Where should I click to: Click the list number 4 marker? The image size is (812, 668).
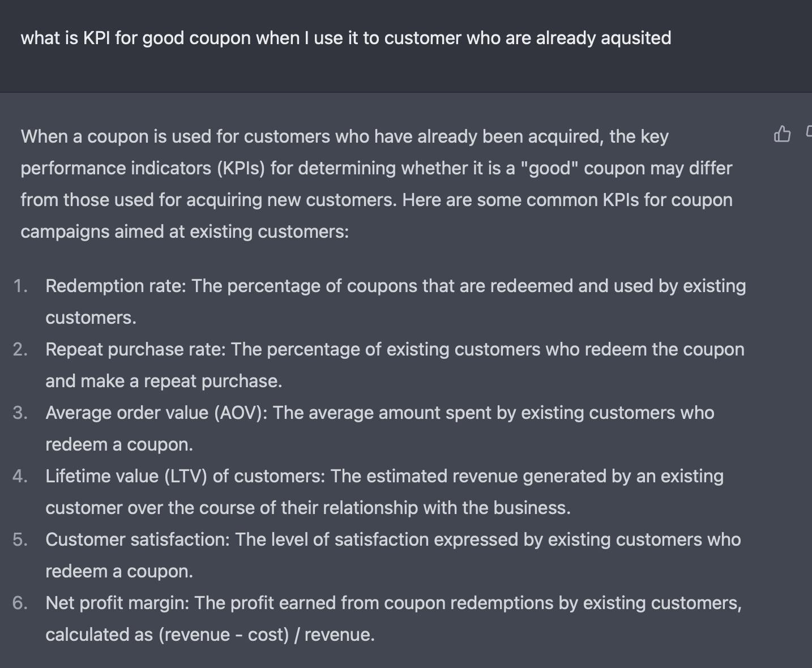click(20, 476)
